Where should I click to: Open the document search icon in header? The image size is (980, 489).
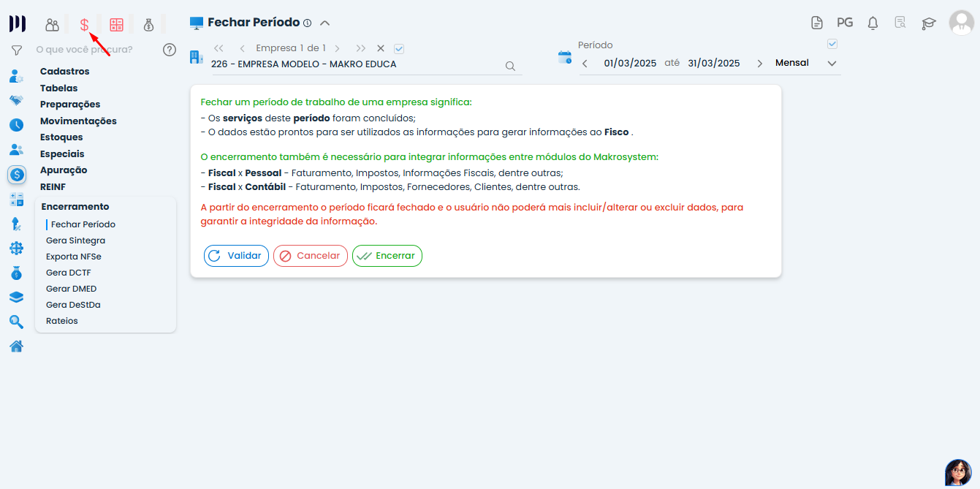pyautogui.click(x=900, y=23)
